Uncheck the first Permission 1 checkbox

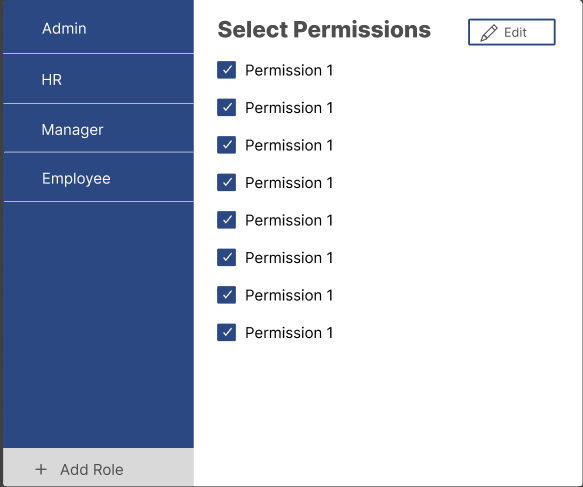pyautogui.click(x=226, y=70)
